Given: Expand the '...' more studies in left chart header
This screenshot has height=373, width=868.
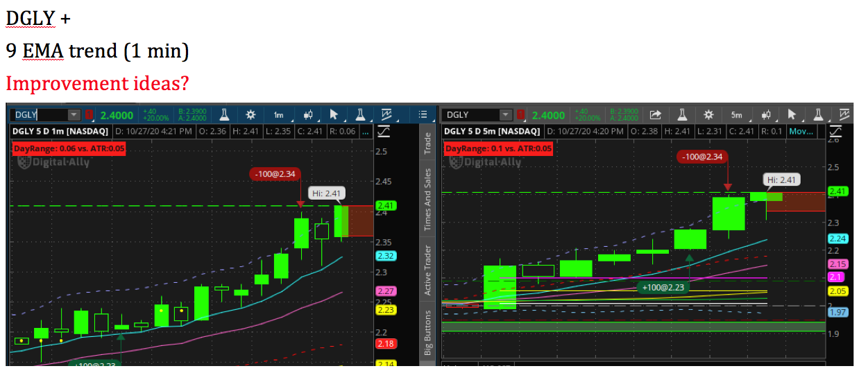Looking at the screenshot, I should coord(365,131).
